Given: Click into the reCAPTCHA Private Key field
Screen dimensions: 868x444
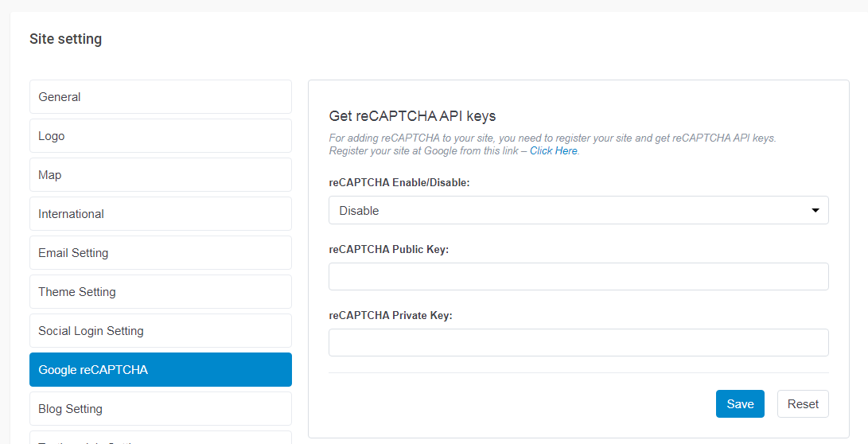Looking at the screenshot, I should [578, 343].
